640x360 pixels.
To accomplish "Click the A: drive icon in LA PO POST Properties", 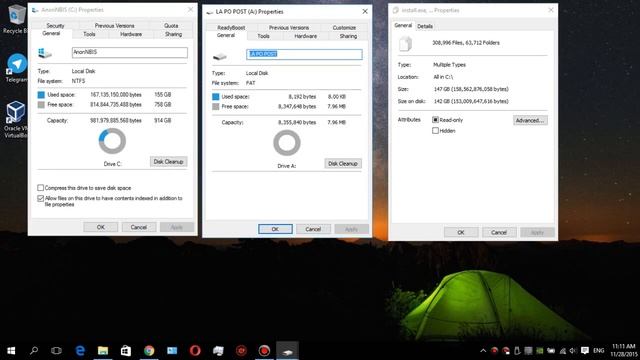I will 220,56.
